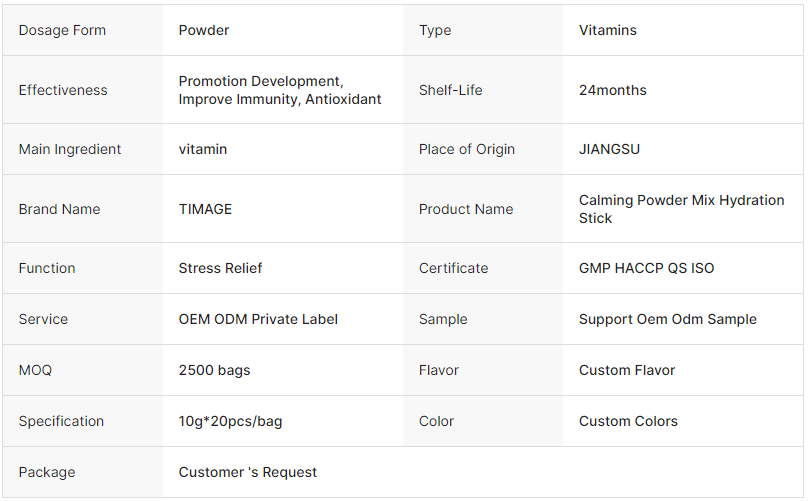The image size is (812, 501).
Task: Click GMP HACCP QS ISO certificate value
Action: 646,268
